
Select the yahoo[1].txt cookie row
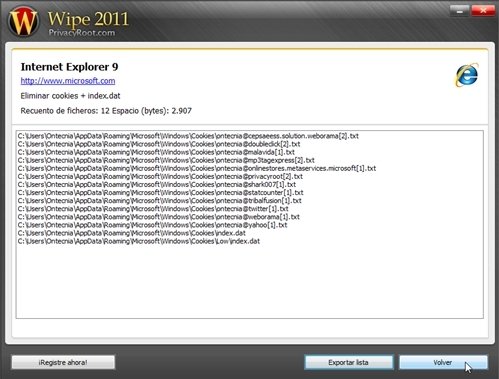(152, 225)
